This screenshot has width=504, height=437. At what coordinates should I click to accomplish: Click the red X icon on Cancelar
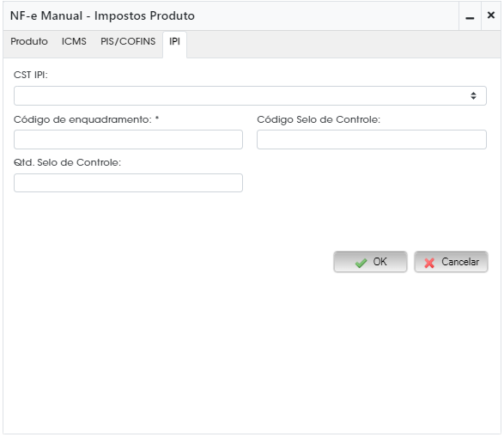pyautogui.click(x=429, y=264)
